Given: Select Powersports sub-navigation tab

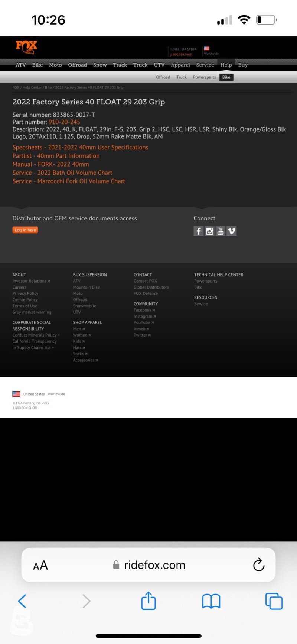Looking at the screenshot, I should click(x=204, y=77).
